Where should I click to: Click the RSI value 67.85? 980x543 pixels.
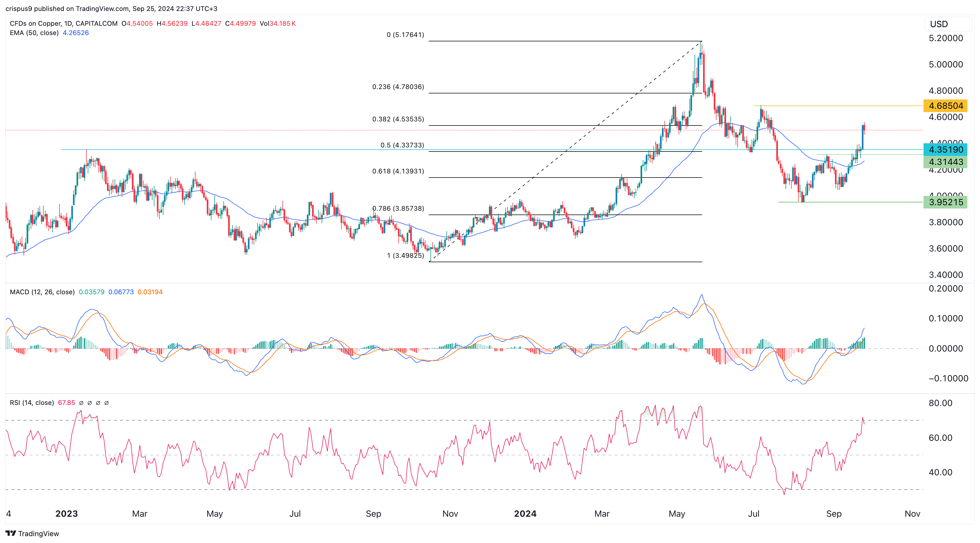click(x=67, y=402)
